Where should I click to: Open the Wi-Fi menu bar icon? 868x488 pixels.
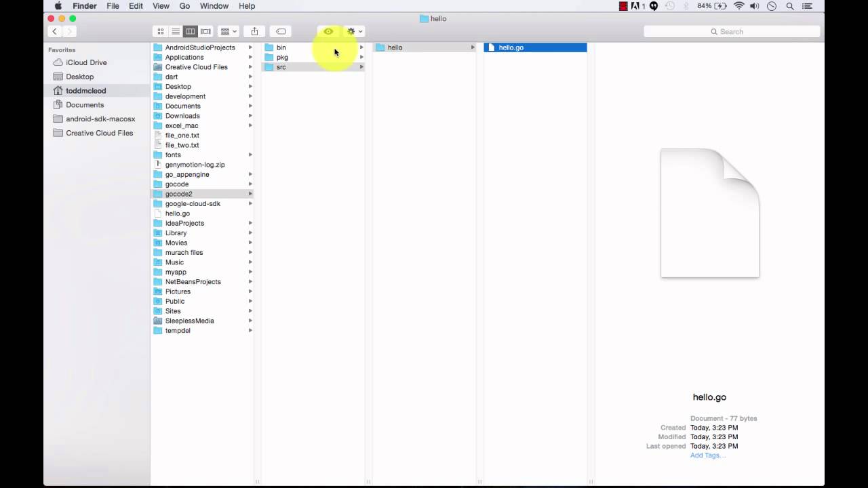[x=738, y=6]
